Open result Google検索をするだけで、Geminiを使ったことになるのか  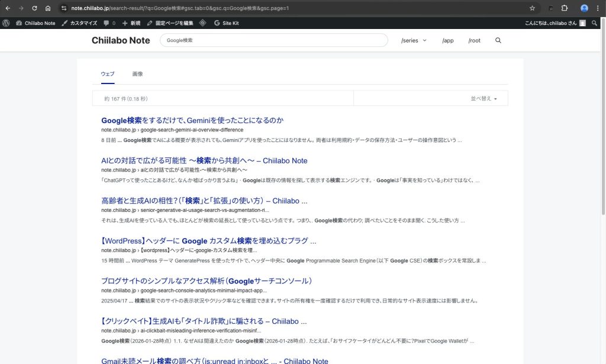[x=192, y=120]
